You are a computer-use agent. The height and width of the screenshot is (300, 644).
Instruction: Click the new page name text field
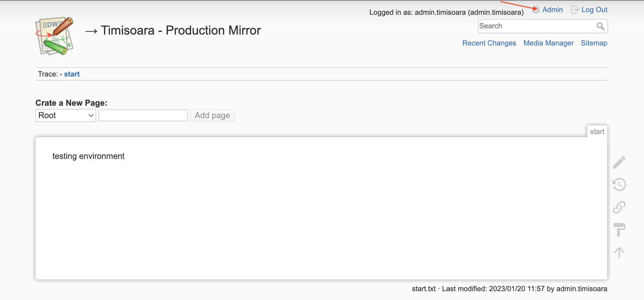pos(143,115)
